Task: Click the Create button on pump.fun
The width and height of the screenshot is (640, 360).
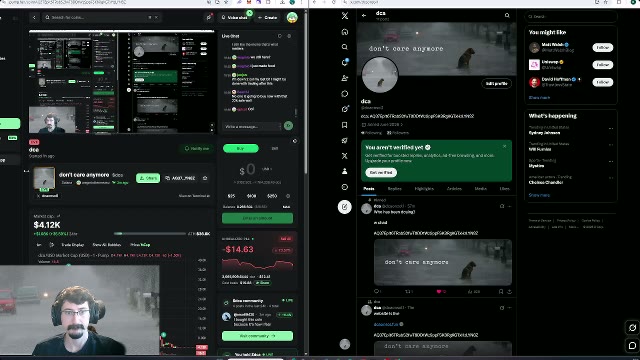Action: pos(268,18)
